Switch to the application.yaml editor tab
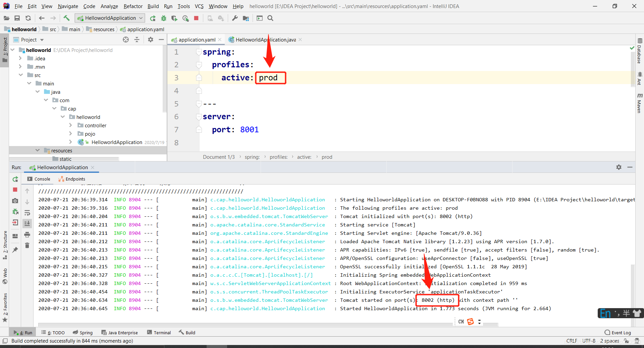The height and width of the screenshot is (348, 644). click(x=197, y=40)
